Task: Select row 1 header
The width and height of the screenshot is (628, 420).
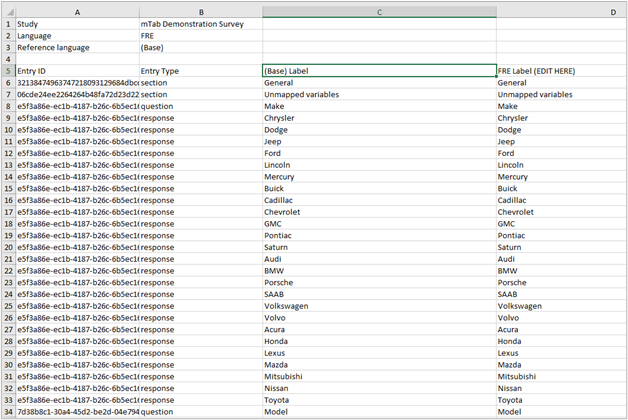Action: [x=8, y=24]
